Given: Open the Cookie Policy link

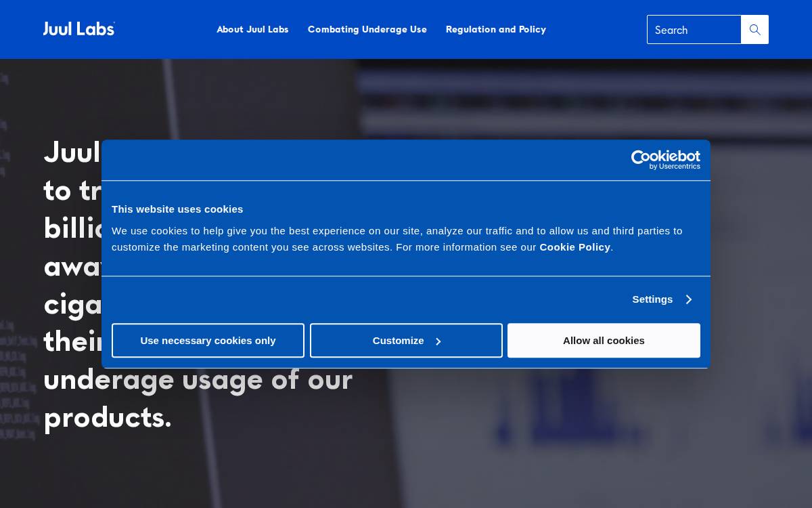Looking at the screenshot, I should point(575,247).
